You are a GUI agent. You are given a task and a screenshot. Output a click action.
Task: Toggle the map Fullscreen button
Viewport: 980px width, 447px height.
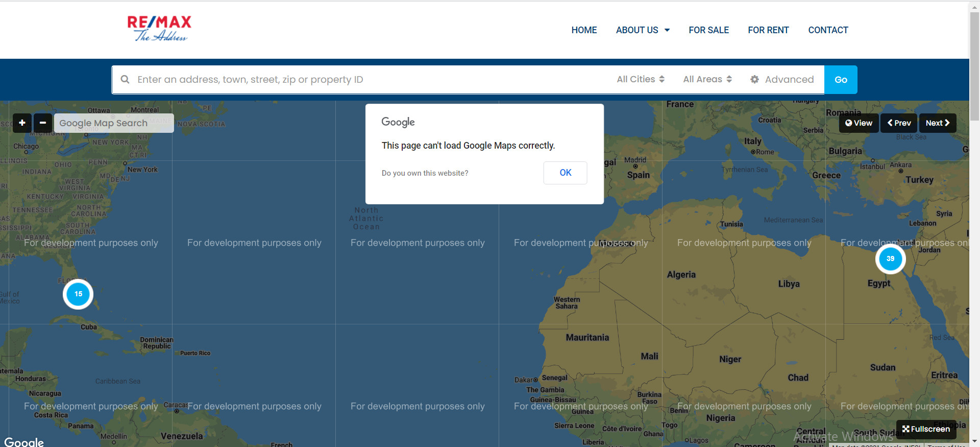[926, 429]
